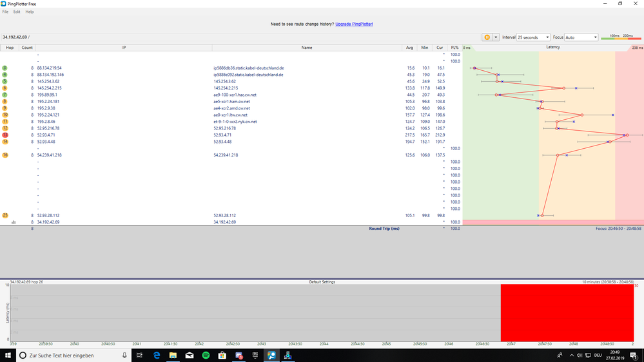Click the Upgrade PingPlotter! link
Viewport: 644px width, 362px height.
coord(354,24)
